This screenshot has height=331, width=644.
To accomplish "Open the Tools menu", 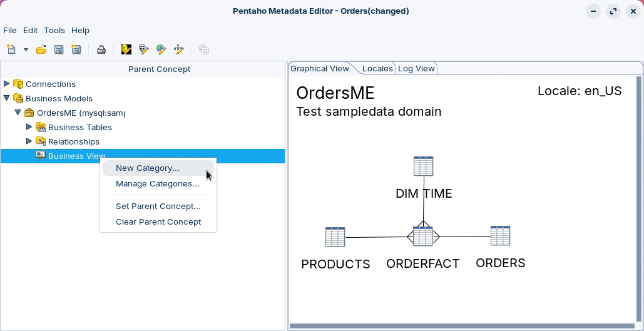I will coord(54,30).
